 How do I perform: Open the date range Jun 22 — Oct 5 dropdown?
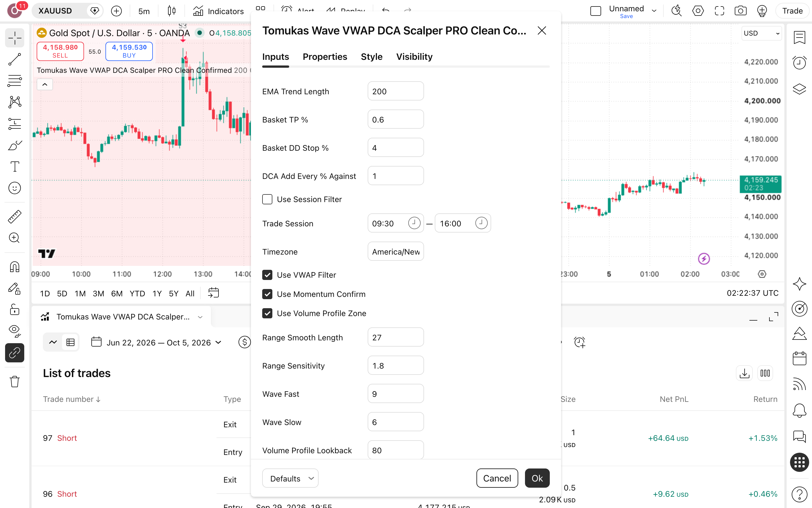point(157,342)
